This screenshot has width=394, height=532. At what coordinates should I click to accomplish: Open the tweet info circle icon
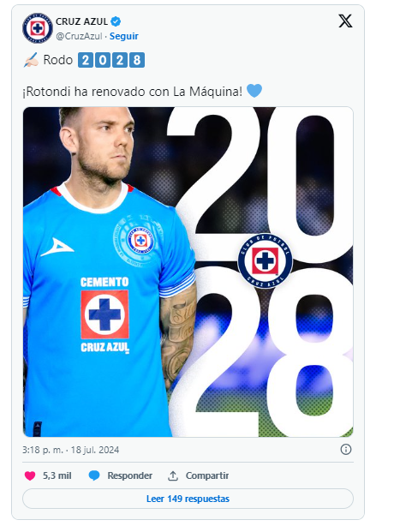[346, 450]
